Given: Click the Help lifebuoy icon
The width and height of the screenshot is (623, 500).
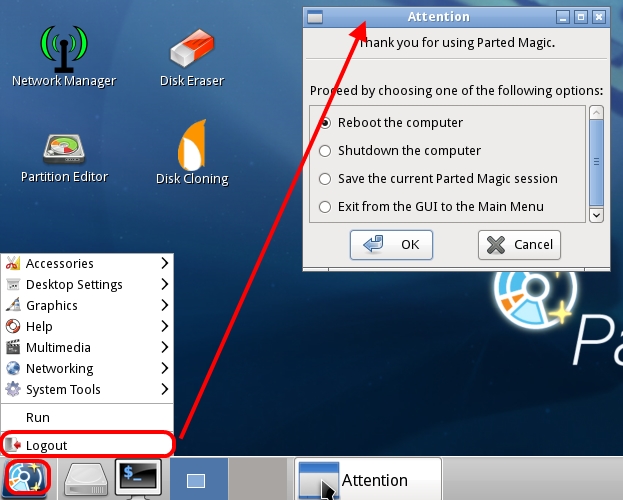Looking at the screenshot, I should [13, 326].
